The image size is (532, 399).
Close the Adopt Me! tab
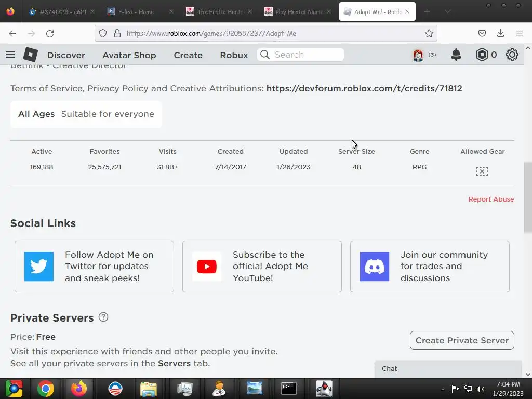(x=407, y=11)
